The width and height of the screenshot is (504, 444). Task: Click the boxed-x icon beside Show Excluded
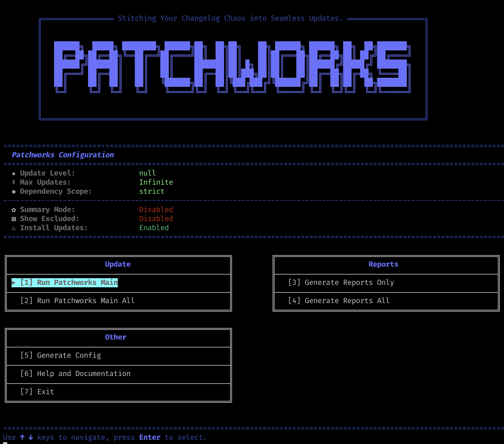pyautogui.click(x=14, y=219)
